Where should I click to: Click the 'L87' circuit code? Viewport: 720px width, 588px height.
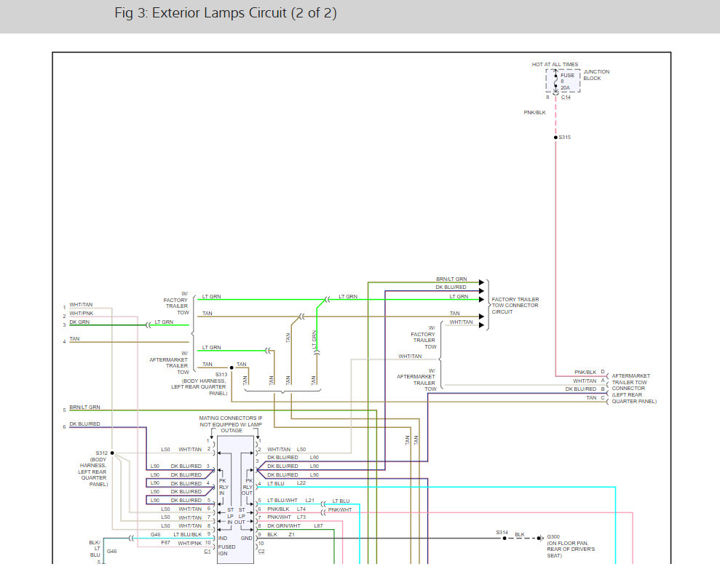point(318,526)
